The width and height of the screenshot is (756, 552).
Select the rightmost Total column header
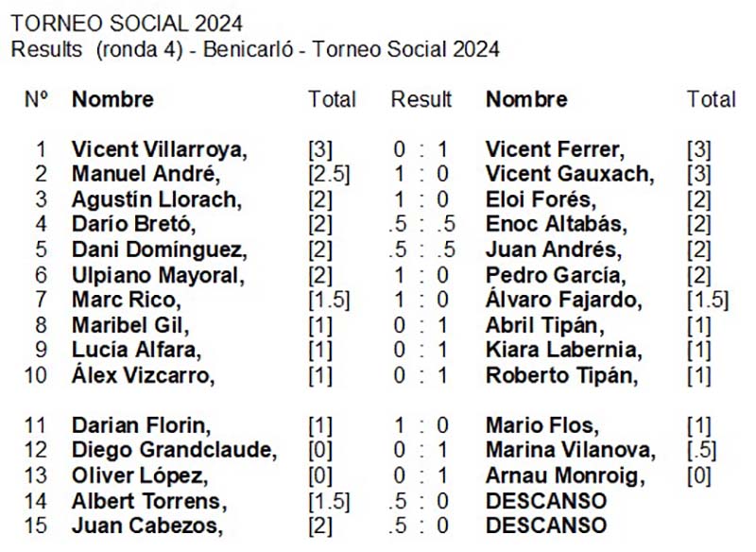click(712, 99)
